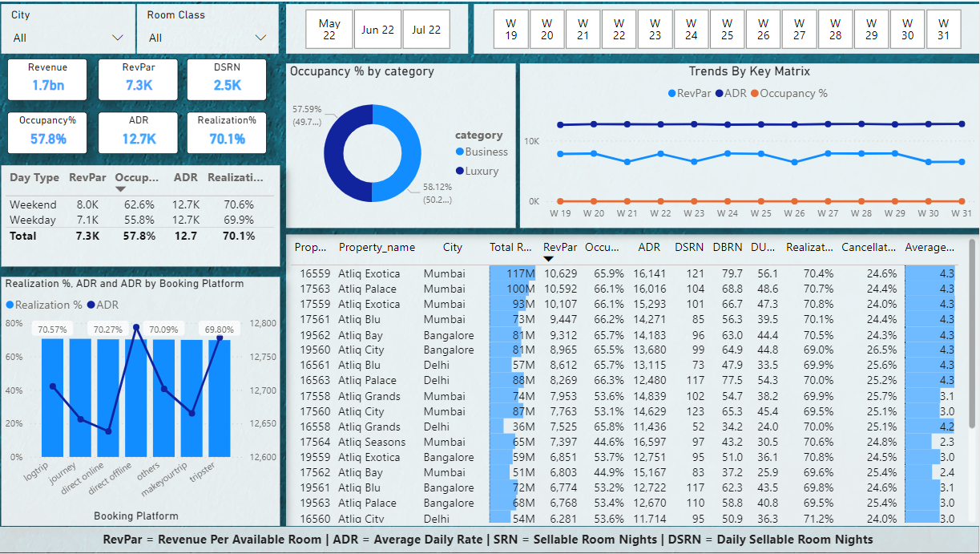Select Luxury category legend marker
The image size is (980, 554).
coord(460,171)
